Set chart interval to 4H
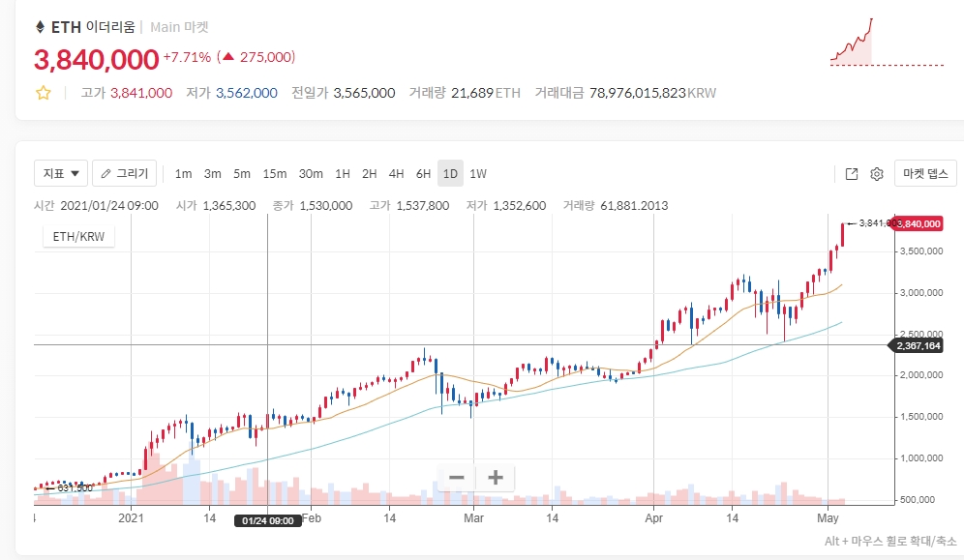964x560 pixels. click(x=397, y=174)
